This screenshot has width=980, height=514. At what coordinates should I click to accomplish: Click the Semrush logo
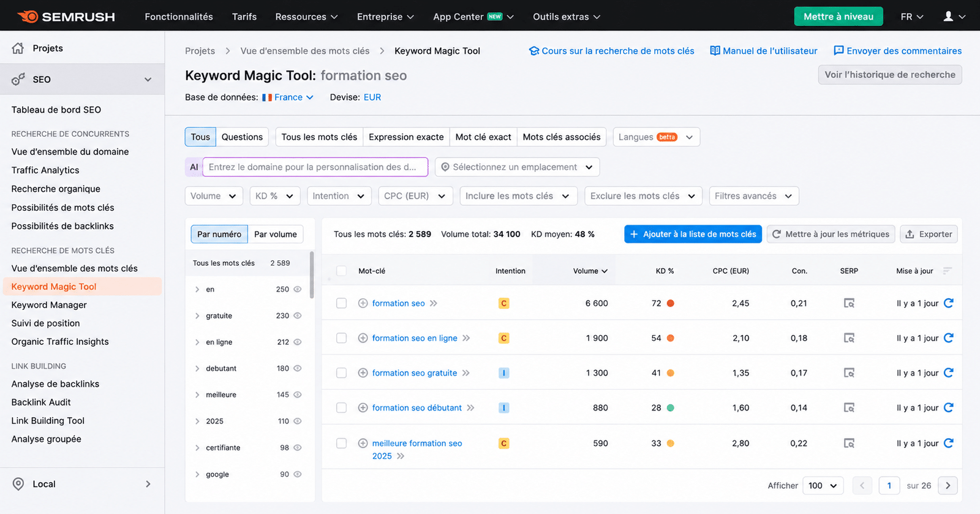tap(66, 17)
